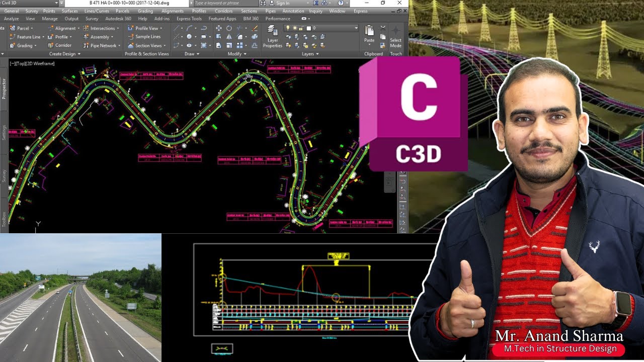Image resolution: width=644 pixels, height=362 pixels.
Task: Click the binoculars search icon in title bar
Action: tap(263, 3)
